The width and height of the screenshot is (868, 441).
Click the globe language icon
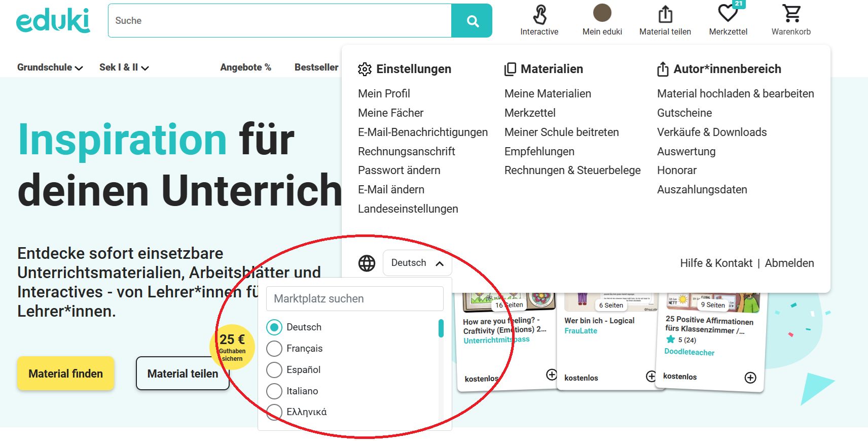pyautogui.click(x=367, y=263)
